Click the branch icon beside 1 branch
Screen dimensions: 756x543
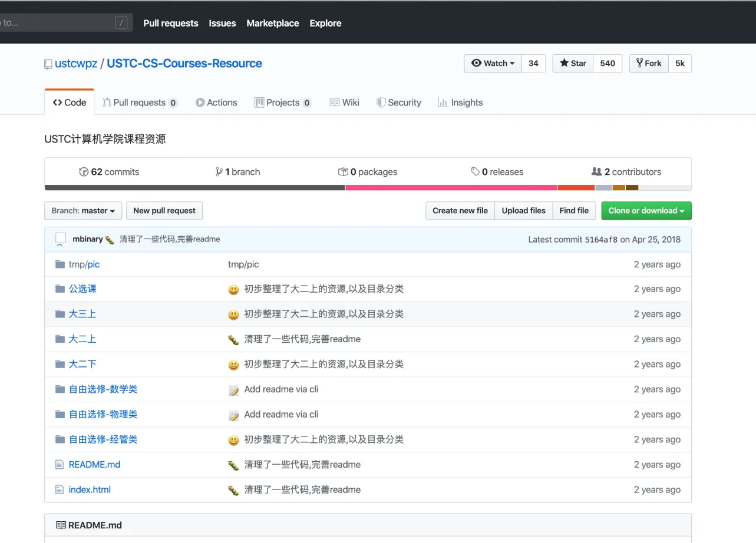(x=219, y=172)
